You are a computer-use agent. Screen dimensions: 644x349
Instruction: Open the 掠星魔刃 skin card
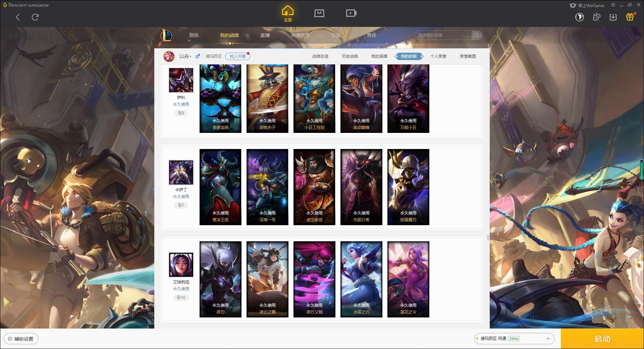click(408, 187)
